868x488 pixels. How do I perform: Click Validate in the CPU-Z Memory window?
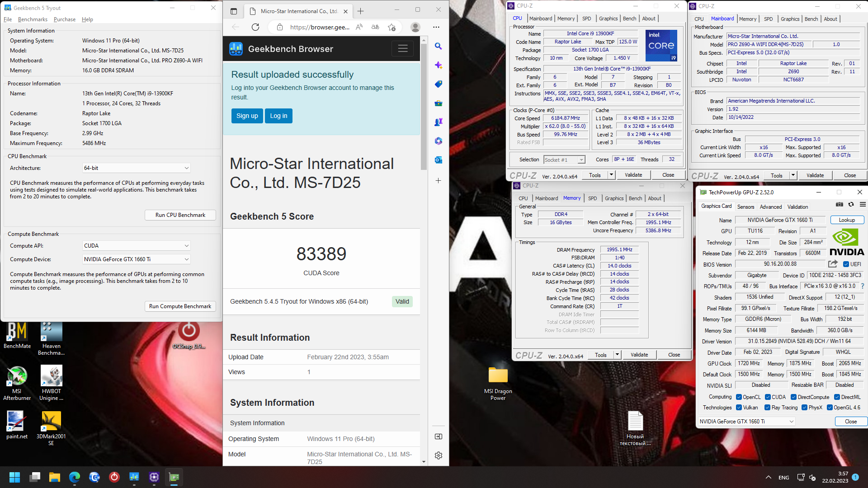639,355
